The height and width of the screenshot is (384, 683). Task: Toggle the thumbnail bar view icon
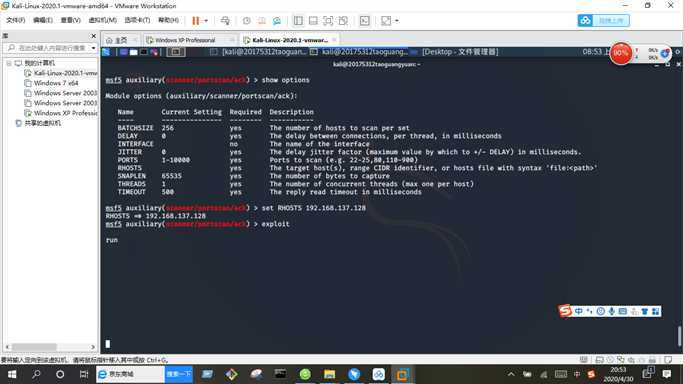pyautogui.click(x=313, y=20)
